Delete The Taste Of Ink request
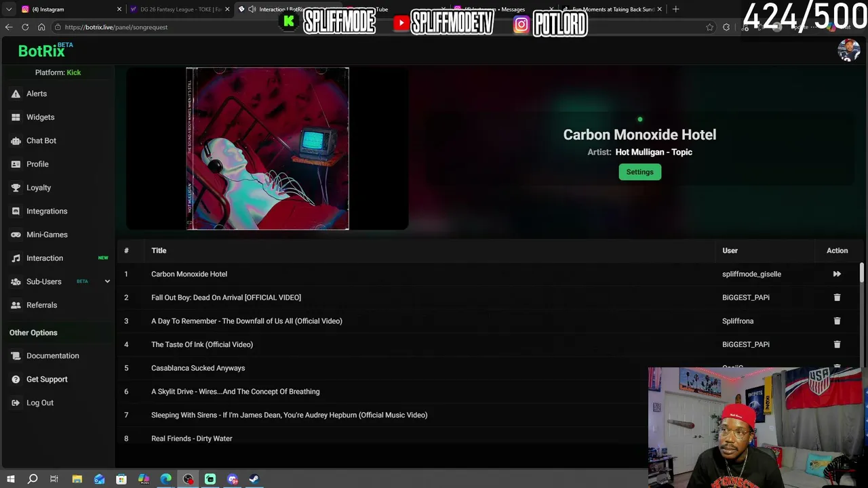868x488 pixels. 837,344
